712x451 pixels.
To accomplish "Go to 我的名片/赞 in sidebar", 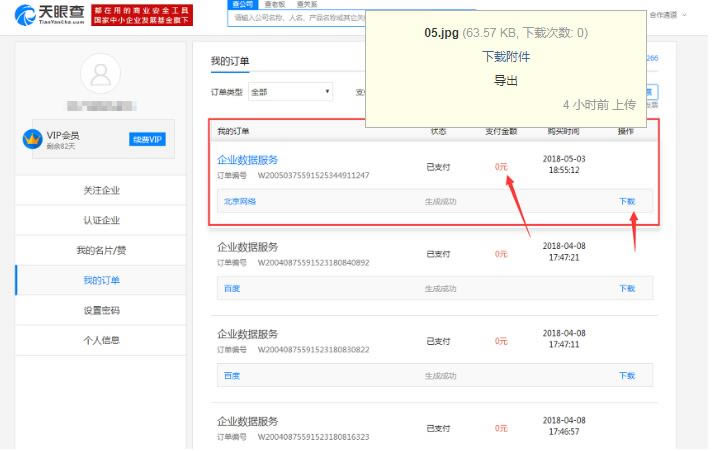I will click(x=100, y=250).
